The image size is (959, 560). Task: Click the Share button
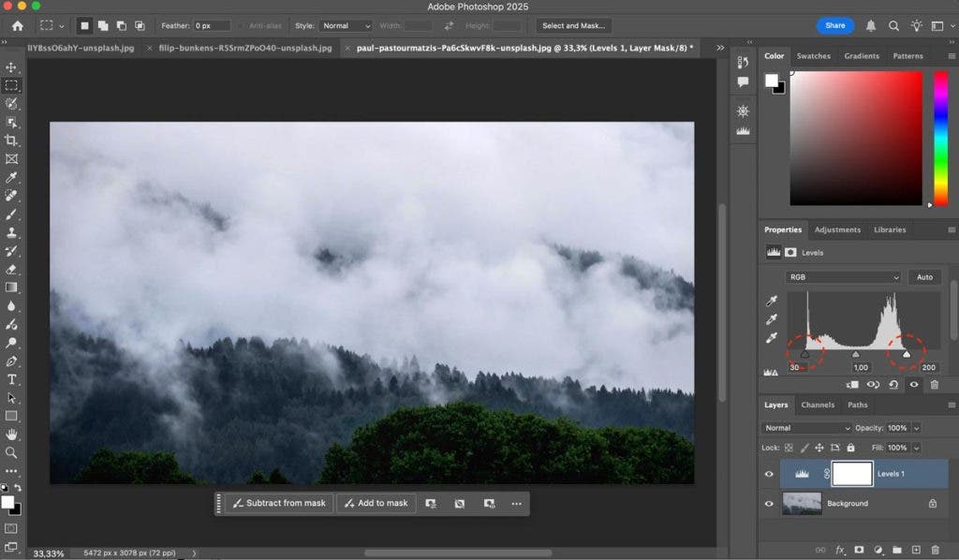[834, 25]
